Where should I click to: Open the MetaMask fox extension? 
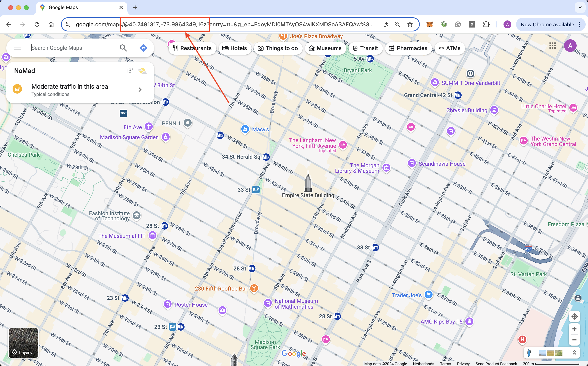(x=429, y=24)
